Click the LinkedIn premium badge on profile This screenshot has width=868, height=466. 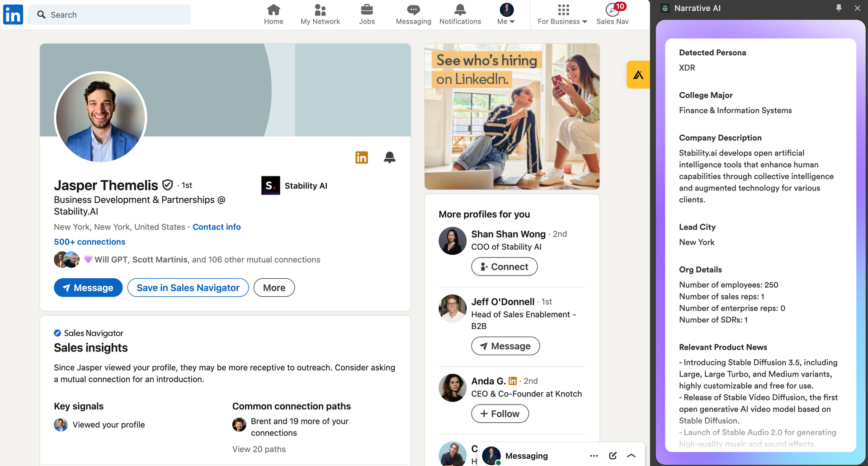pos(362,157)
